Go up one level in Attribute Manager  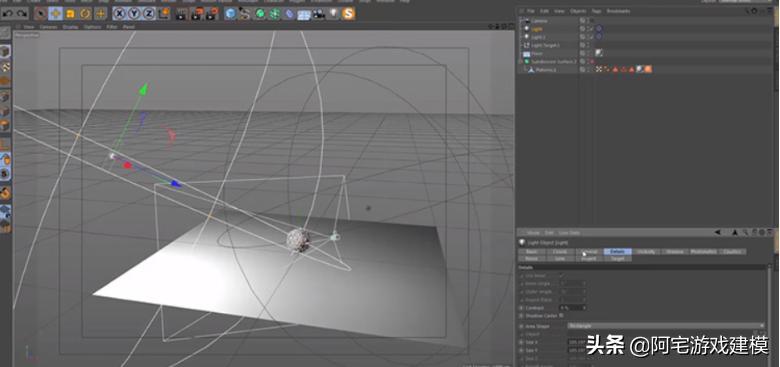click(x=735, y=232)
